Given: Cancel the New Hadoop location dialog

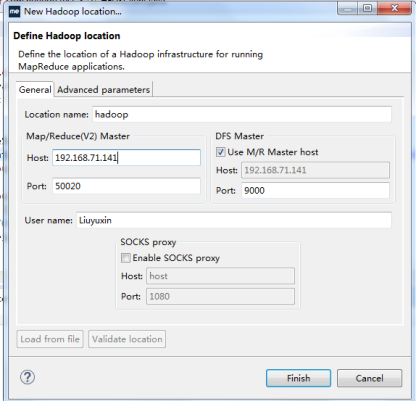Looking at the screenshot, I should [x=369, y=378].
